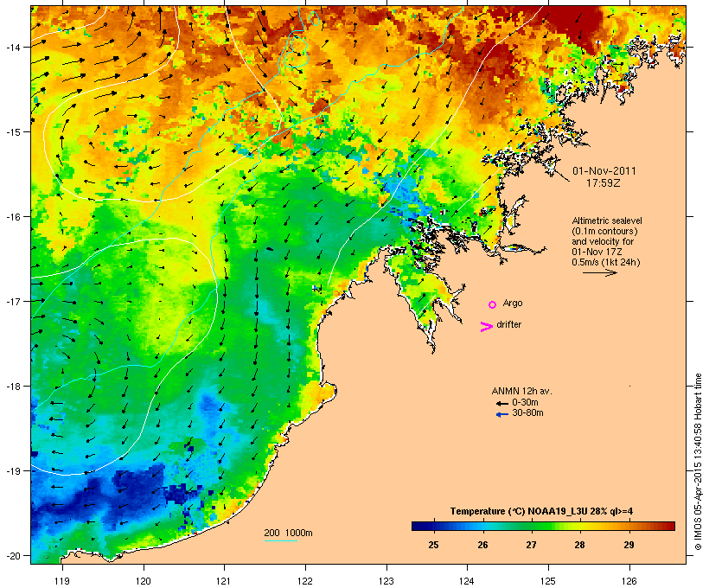The image size is (709, 588).
Task: Click the 0.5m/s velocity scale arrow
Action: [599, 272]
